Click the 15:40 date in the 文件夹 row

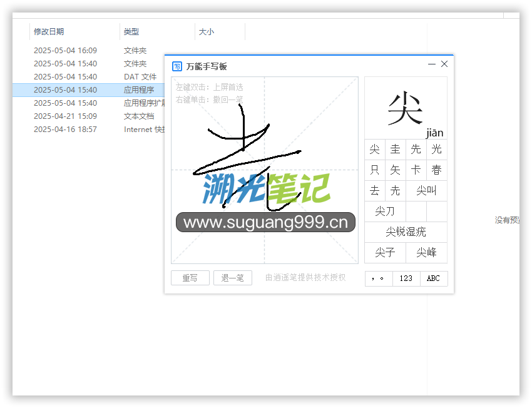click(x=66, y=64)
